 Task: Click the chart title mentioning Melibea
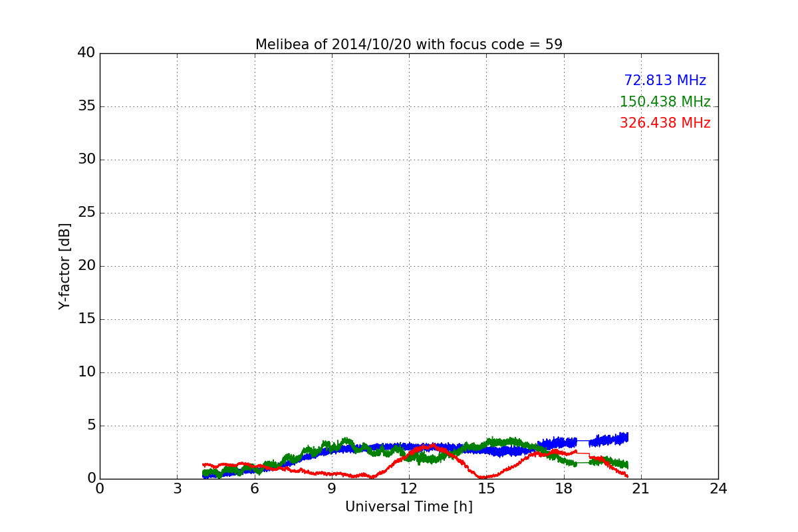tap(409, 45)
